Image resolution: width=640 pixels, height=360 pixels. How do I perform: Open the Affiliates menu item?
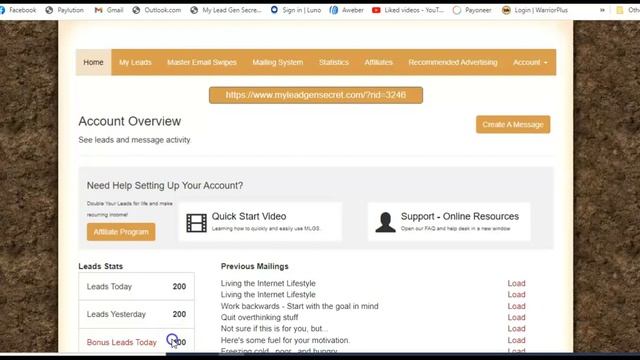(x=378, y=62)
